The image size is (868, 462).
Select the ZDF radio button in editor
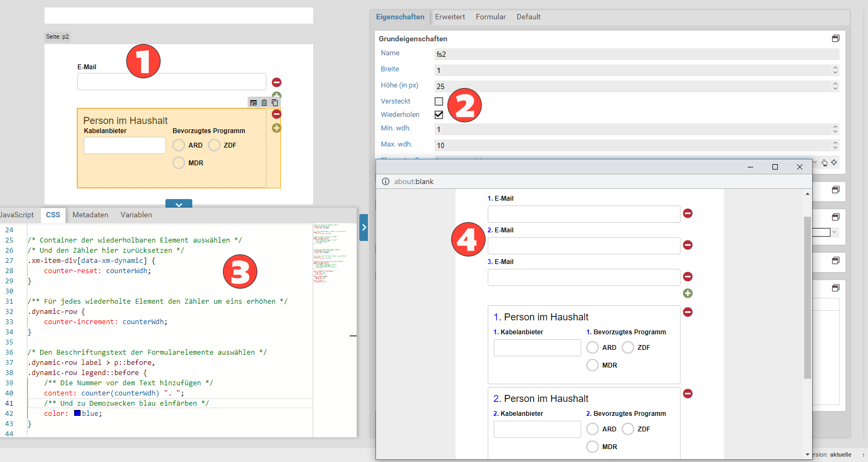coord(214,145)
